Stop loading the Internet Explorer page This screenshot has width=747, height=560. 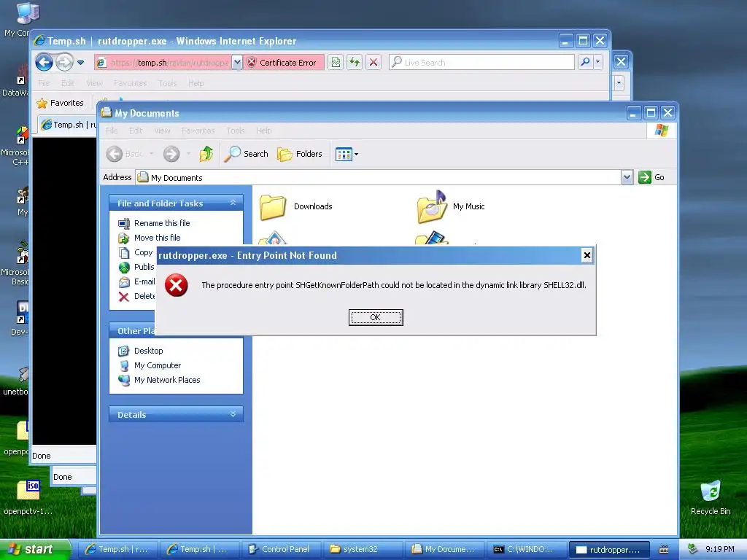click(373, 63)
